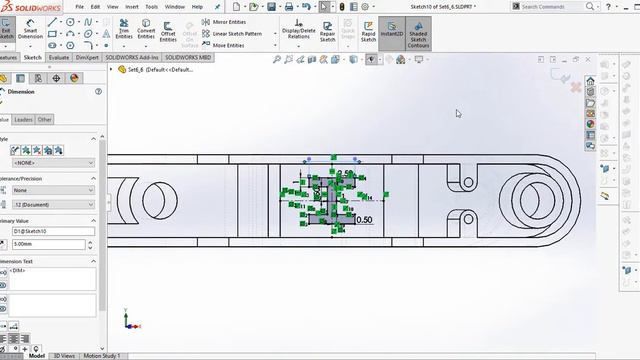
Task: Open the style <NONE> dropdown
Action: 53,163
